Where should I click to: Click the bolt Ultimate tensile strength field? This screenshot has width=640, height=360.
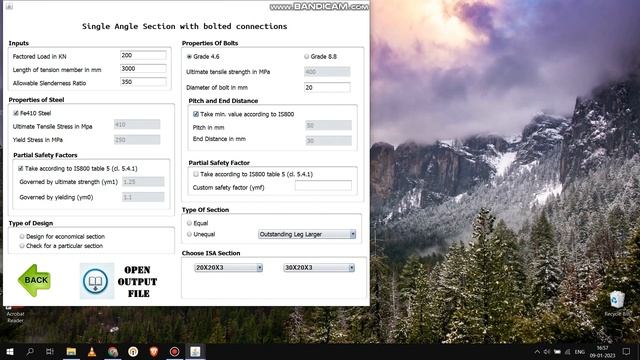coord(327,72)
